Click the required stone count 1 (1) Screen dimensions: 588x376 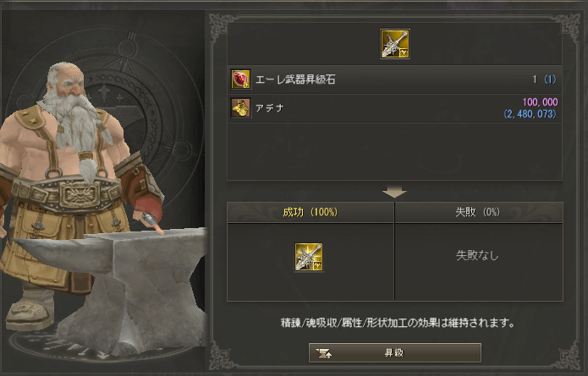coord(545,79)
